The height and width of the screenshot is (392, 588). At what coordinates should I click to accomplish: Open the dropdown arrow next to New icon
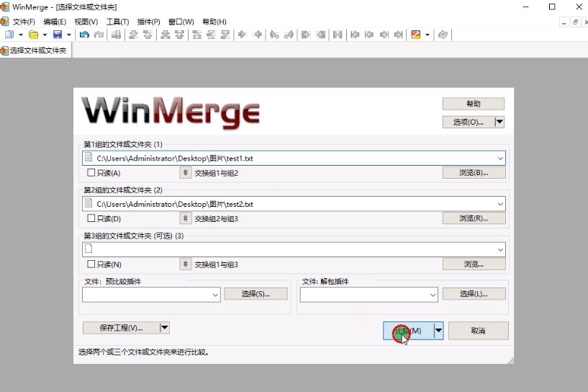(21, 35)
